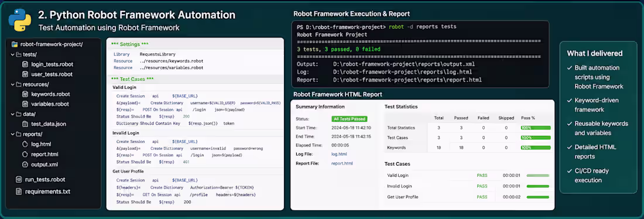Click 00:00:01 duration in Invalid Login row
The image size is (644, 219).
(511, 186)
